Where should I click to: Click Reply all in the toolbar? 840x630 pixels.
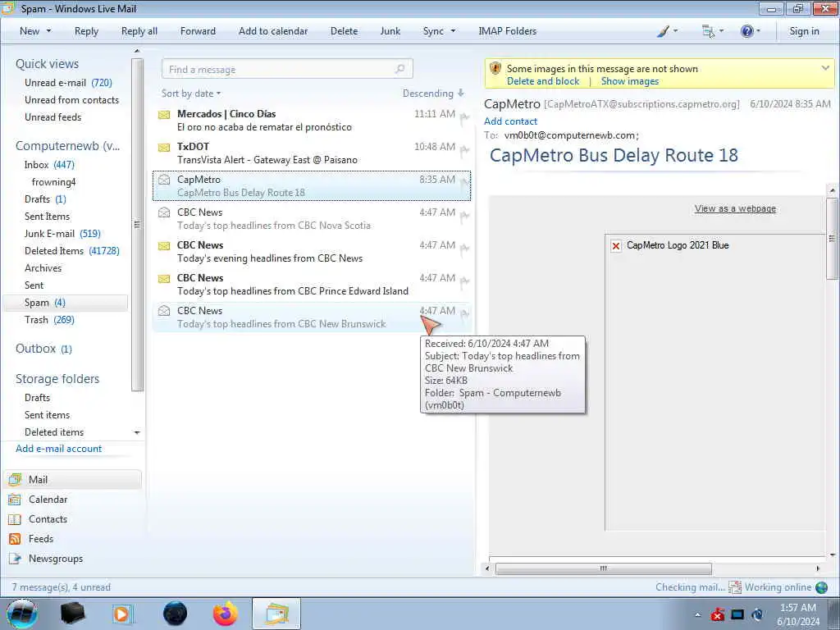coord(139,31)
